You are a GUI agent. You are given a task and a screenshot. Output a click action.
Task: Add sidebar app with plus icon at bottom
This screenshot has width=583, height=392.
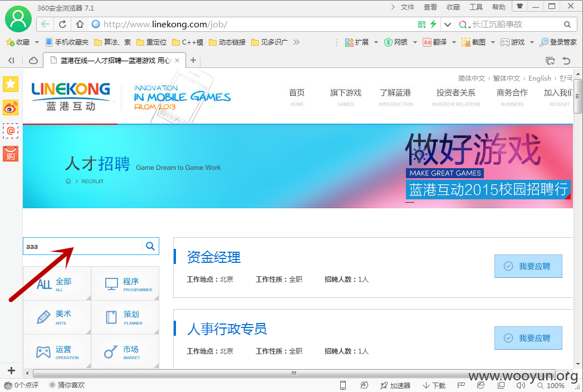click(11, 370)
